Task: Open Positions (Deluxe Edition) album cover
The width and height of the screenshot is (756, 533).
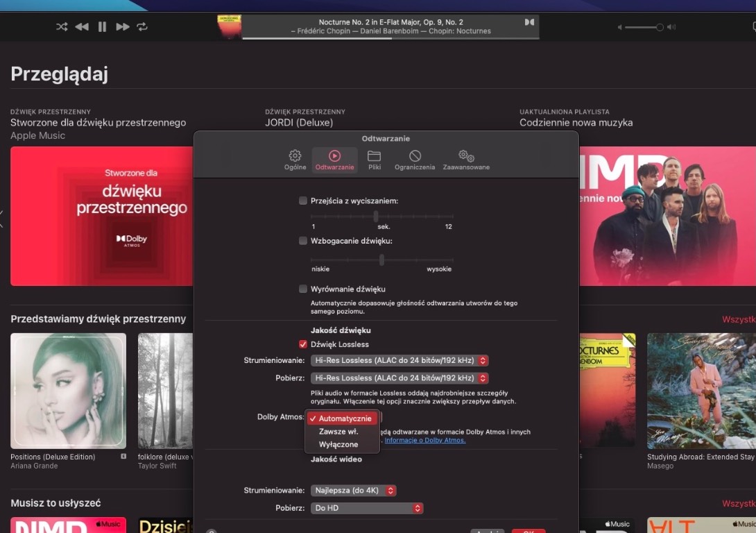Action: (x=69, y=391)
